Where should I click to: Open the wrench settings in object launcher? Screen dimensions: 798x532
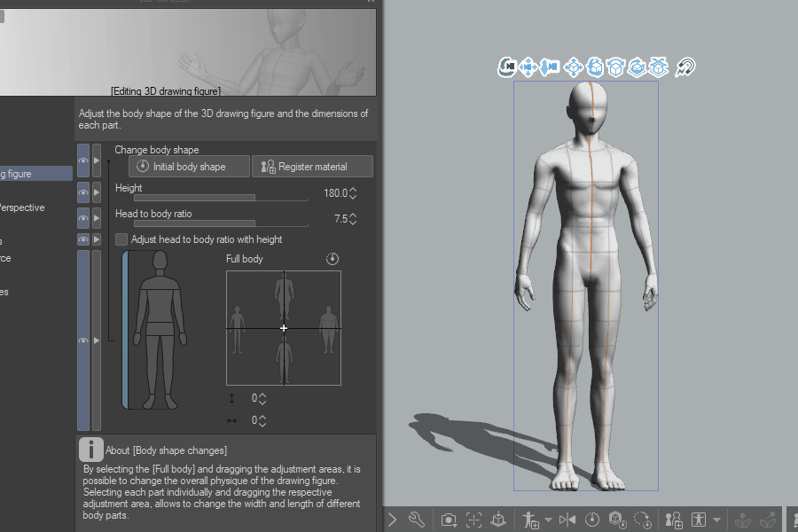point(417,520)
